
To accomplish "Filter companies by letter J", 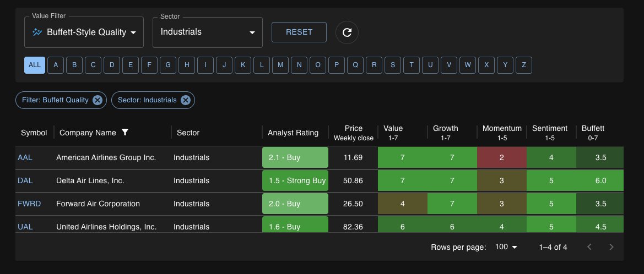I will pyautogui.click(x=224, y=65).
